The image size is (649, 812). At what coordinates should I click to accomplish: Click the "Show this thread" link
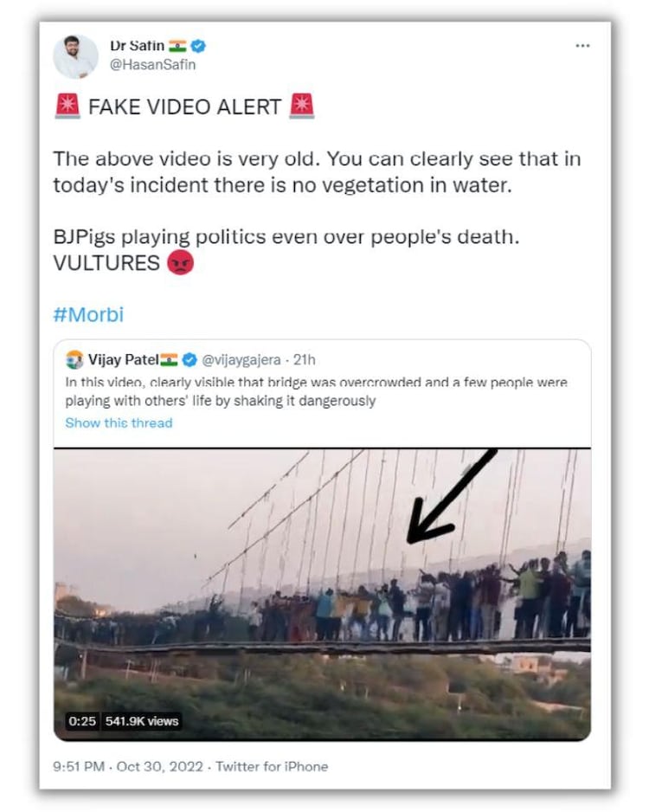[119, 422]
